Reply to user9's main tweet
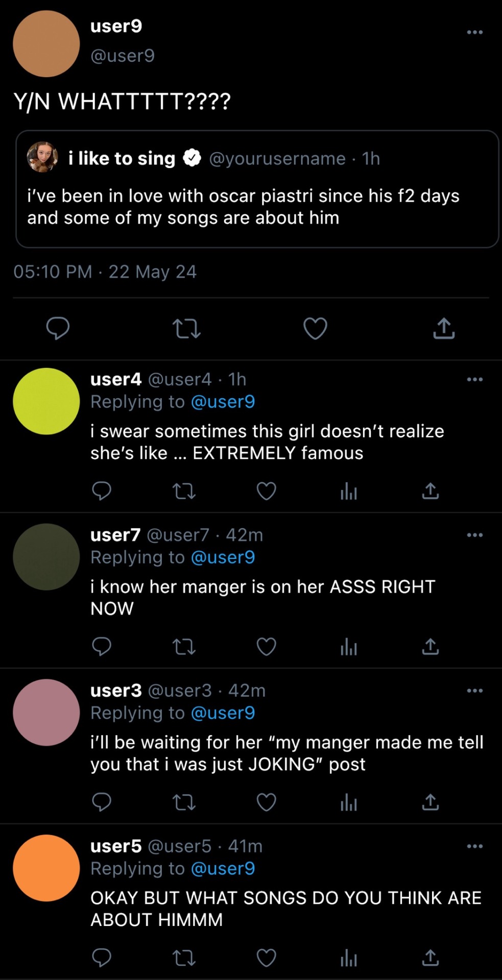Screen dimensions: 502x980 coord(58,328)
